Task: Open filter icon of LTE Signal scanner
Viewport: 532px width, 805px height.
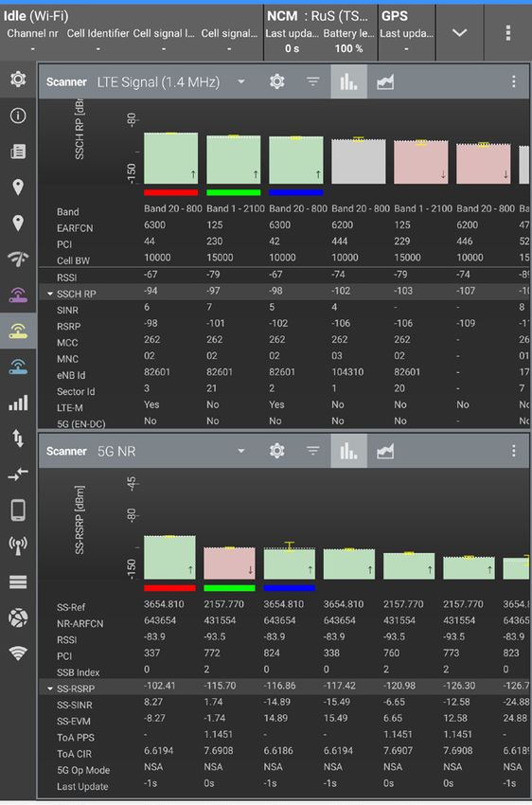Action: click(x=313, y=81)
